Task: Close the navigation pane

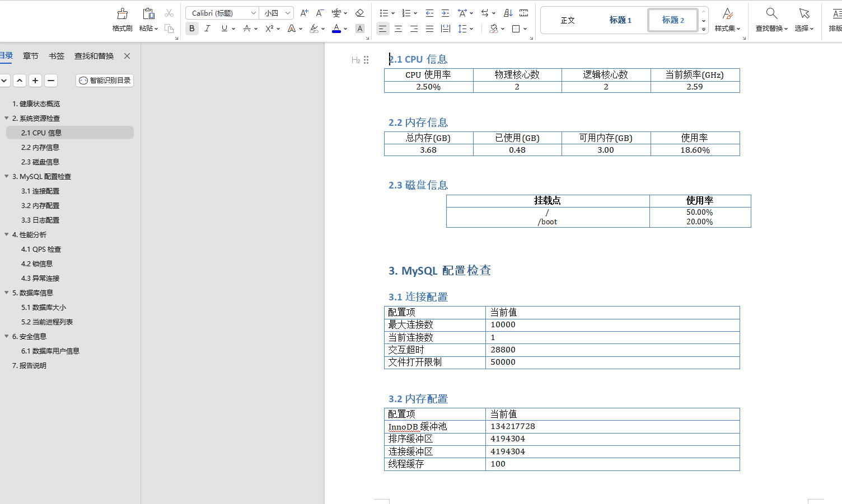Action: pyautogui.click(x=127, y=56)
